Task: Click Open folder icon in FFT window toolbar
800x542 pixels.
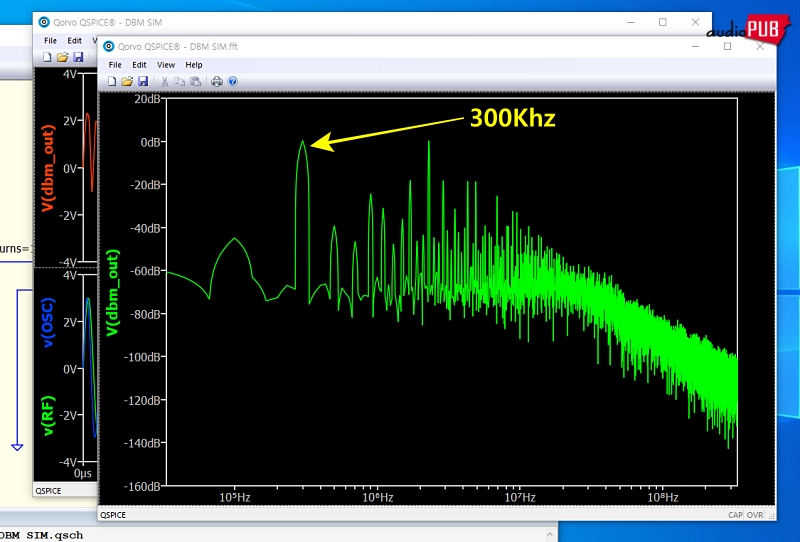Action: [x=127, y=81]
